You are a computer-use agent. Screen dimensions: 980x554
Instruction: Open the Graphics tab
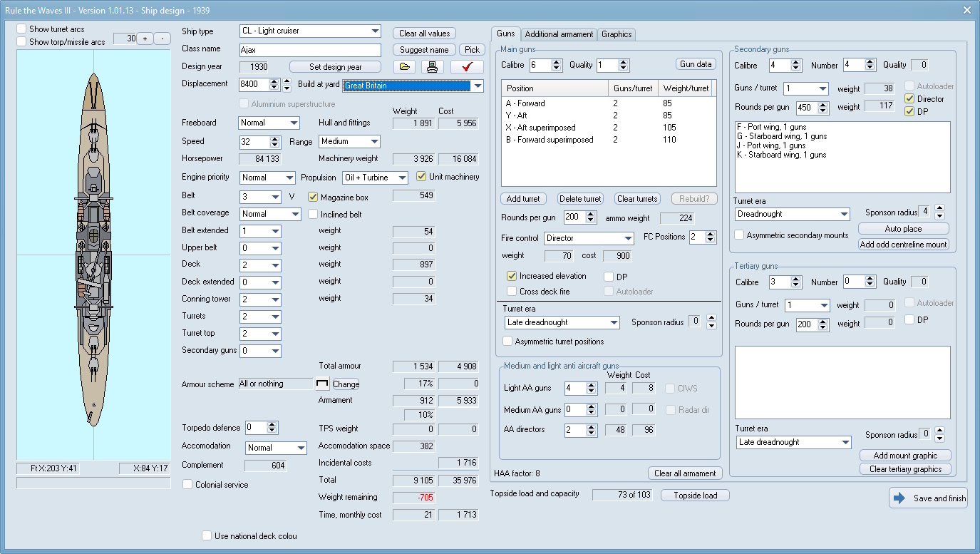[617, 34]
